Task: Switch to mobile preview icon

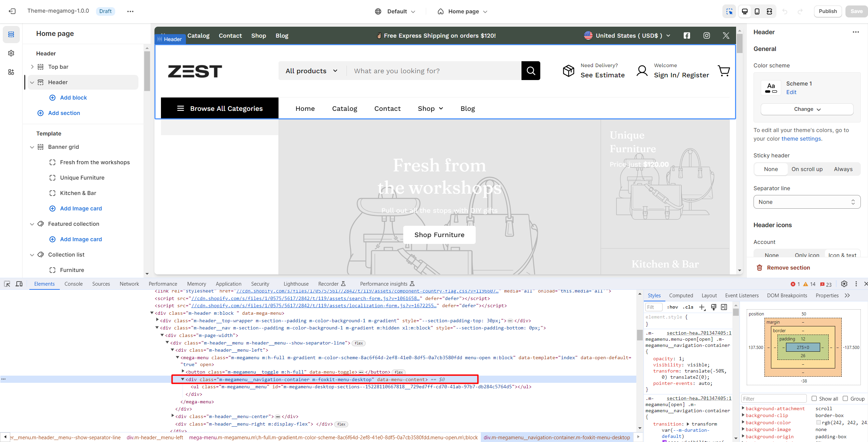Action: tap(757, 11)
